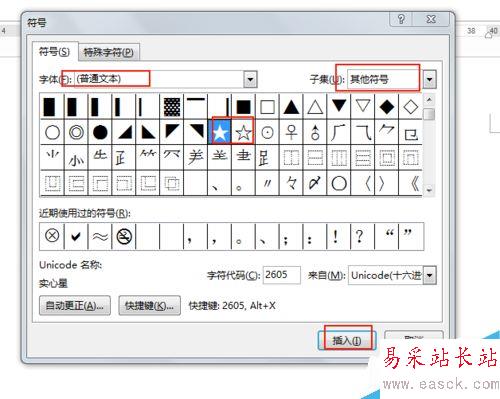Choose the approximately-equal sign in recent symbols

(100, 236)
